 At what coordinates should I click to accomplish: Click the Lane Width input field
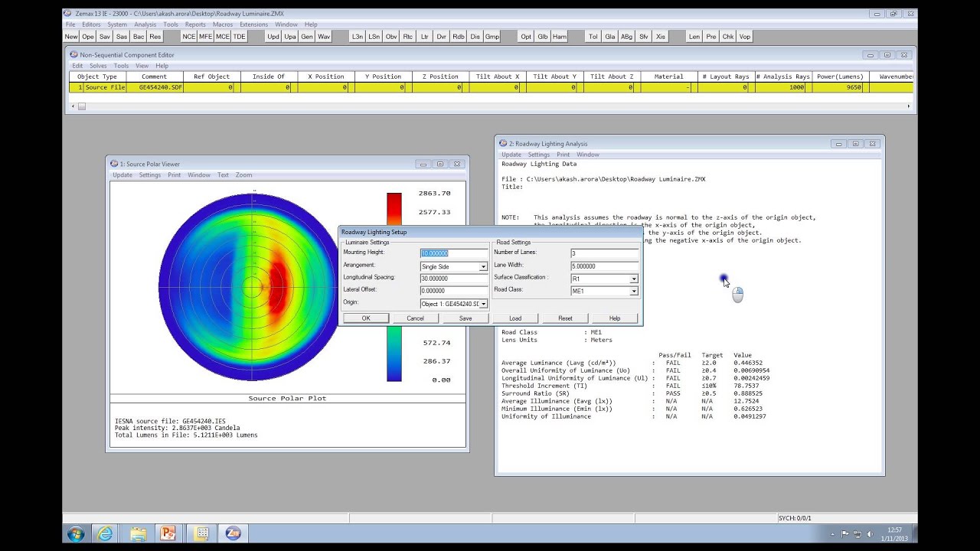(x=604, y=266)
